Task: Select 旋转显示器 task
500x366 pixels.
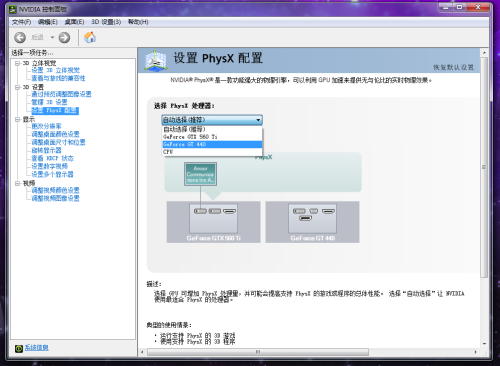Action: (x=46, y=150)
